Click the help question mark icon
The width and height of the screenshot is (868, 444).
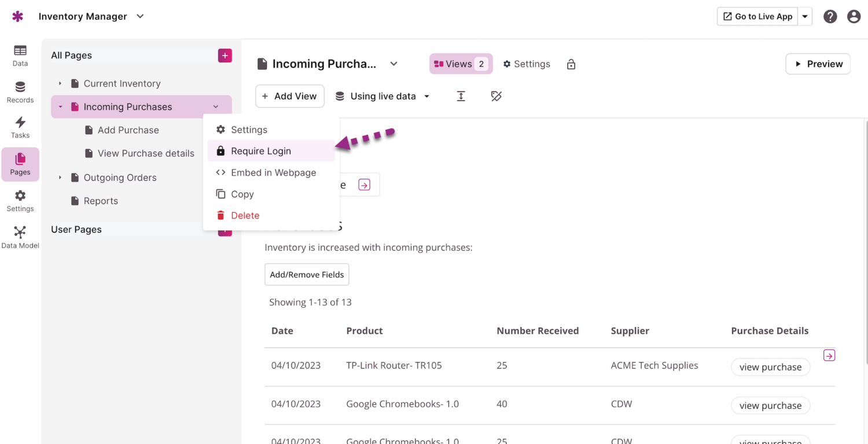click(830, 17)
